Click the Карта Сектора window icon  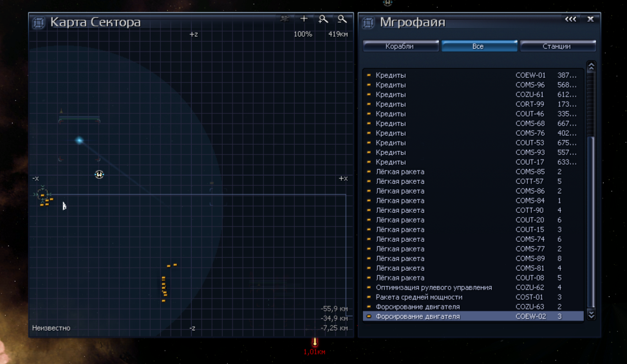point(39,23)
